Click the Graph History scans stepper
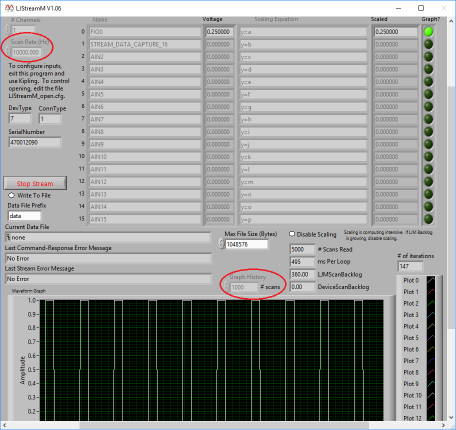Image resolution: width=456 pixels, height=430 pixels. click(227, 287)
